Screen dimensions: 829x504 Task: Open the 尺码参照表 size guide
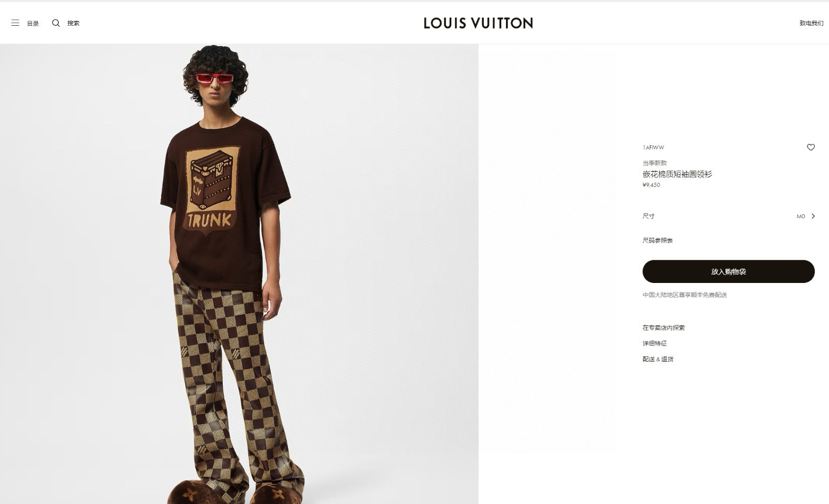coord(658,240)
